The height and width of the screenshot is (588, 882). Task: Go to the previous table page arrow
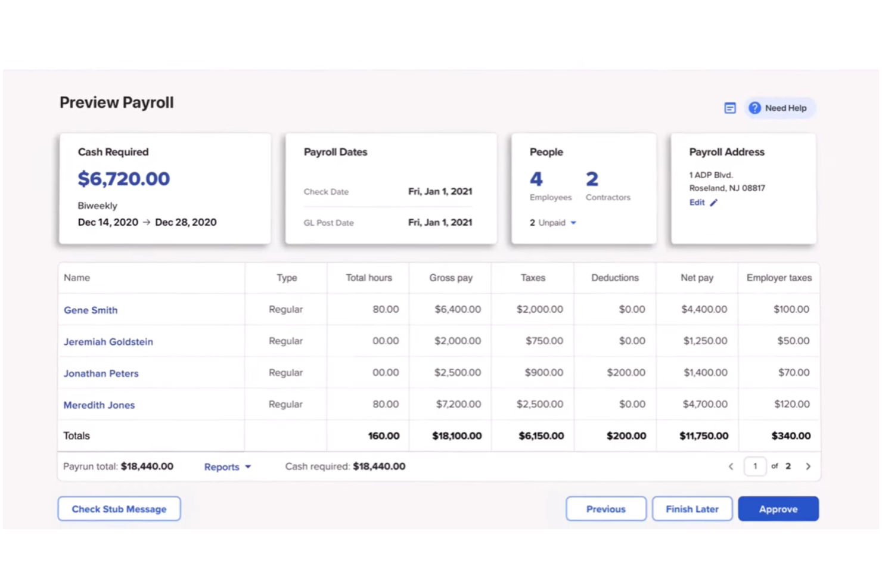coord(731,466)
